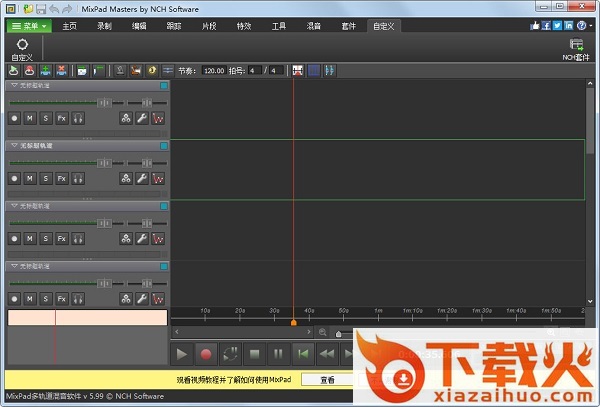Click the first track's pan slider handle

(x=147, y=103)
